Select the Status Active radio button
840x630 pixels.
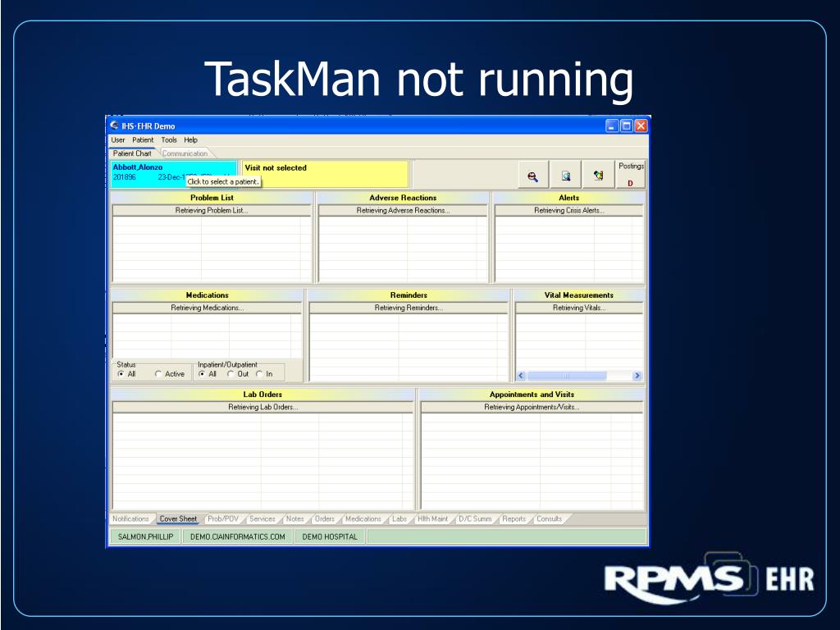tap(158, 374)
